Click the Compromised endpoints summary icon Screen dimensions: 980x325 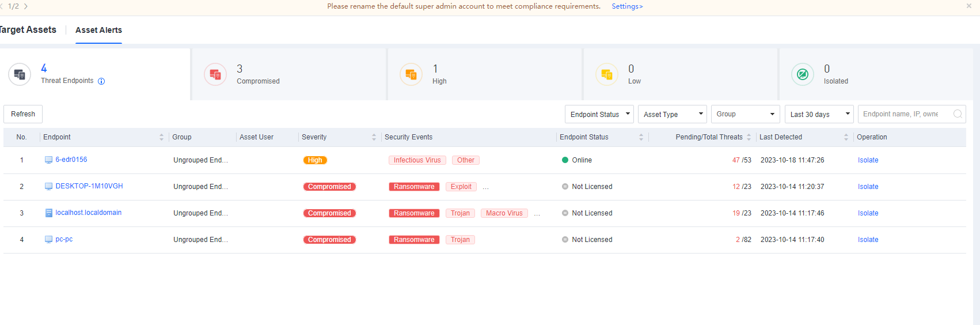point(215,74)
